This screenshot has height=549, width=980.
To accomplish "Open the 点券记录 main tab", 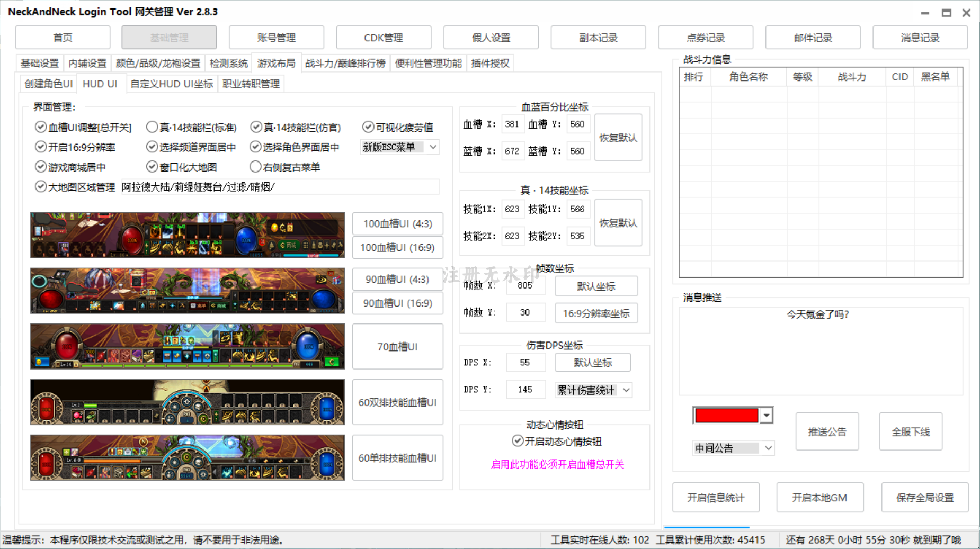I will coord(706,38).
